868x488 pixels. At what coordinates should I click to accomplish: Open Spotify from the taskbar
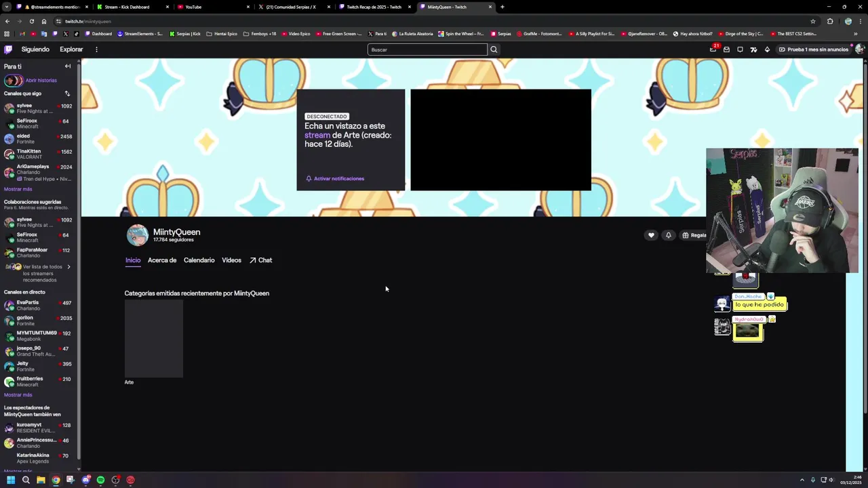point(100,480)
